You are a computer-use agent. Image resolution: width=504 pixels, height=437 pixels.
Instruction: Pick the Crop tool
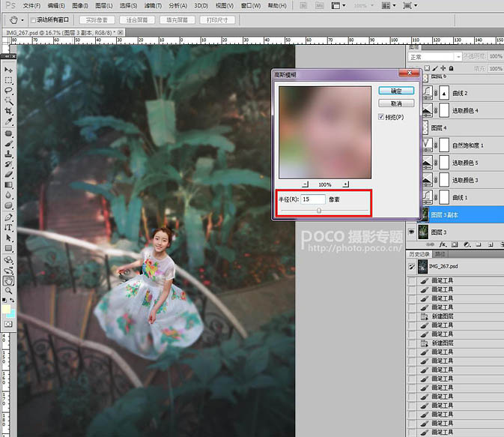(x=8, y=111)
